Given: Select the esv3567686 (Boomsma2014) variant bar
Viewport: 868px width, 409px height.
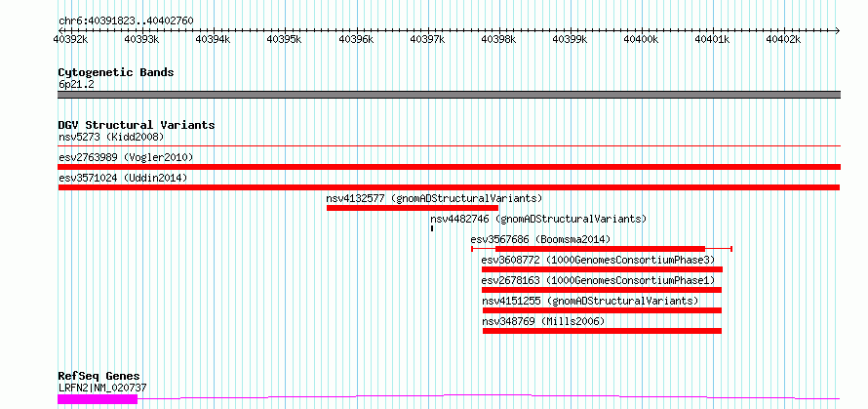Looking at the screenshot, I should [602, 249].
